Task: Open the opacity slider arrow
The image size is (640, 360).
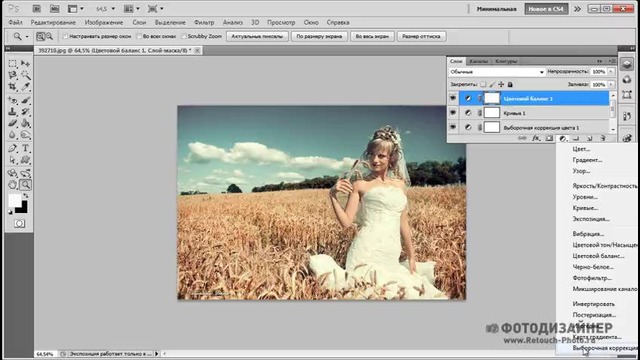Action: 611,72
